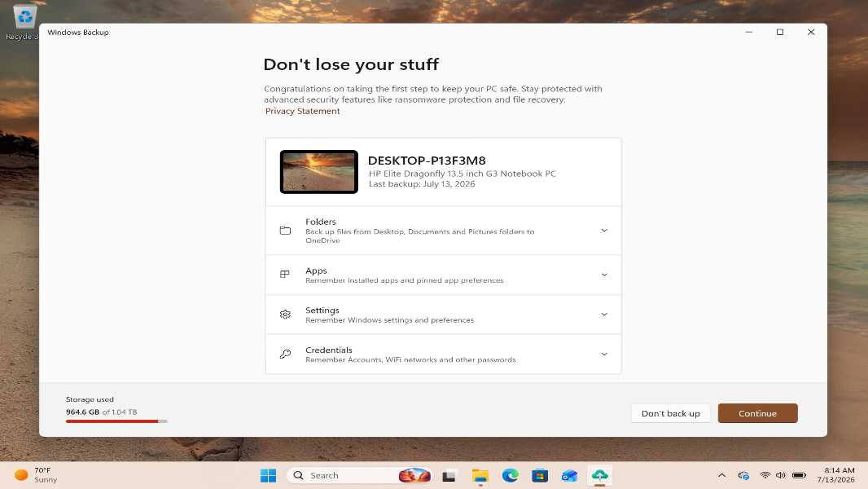Click the taskbar Search box

pos(361,475)
